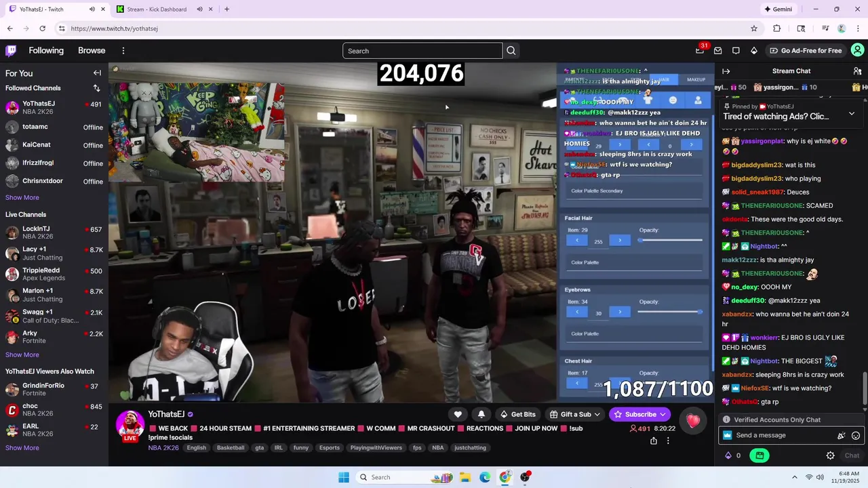Image resolution: width=868 pixels, height=488 pixels.
Task: Open the Windows Start menu
Action: tap(344, 477)
